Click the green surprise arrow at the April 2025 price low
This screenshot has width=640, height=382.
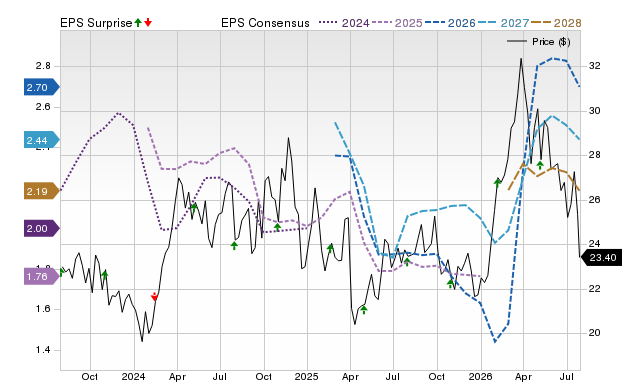coord(364,310)
